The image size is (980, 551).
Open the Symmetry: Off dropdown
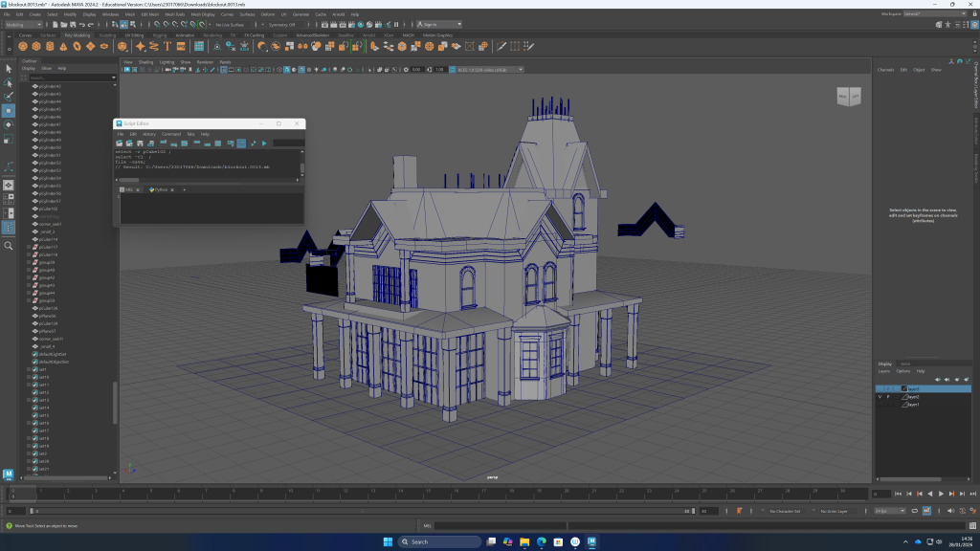(x=283, y=25)
